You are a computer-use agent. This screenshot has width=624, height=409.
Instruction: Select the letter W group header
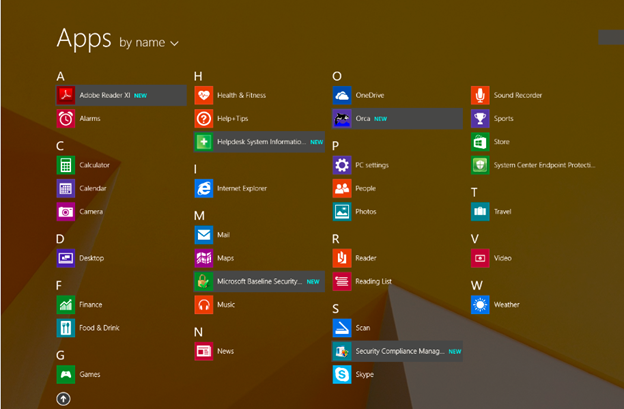pos(477,285)
